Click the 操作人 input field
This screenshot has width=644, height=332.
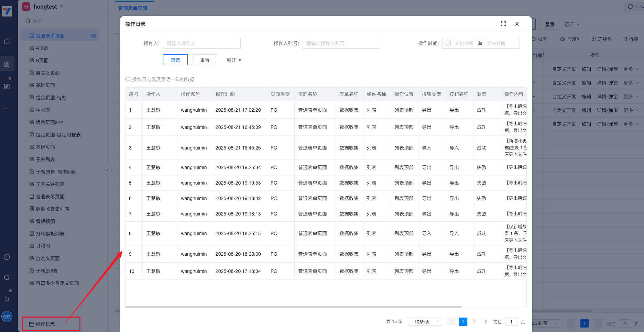pyautogui.click(x=201, y=43)
